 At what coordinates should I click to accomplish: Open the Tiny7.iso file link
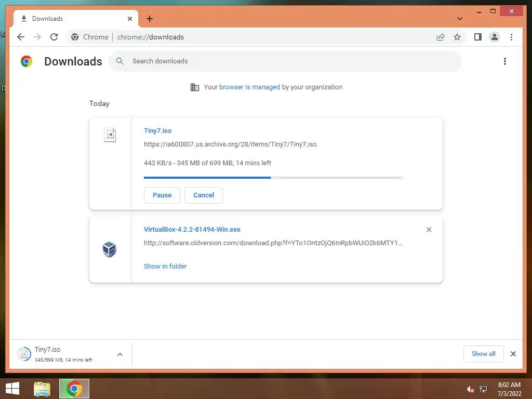(x=157, y=130)
